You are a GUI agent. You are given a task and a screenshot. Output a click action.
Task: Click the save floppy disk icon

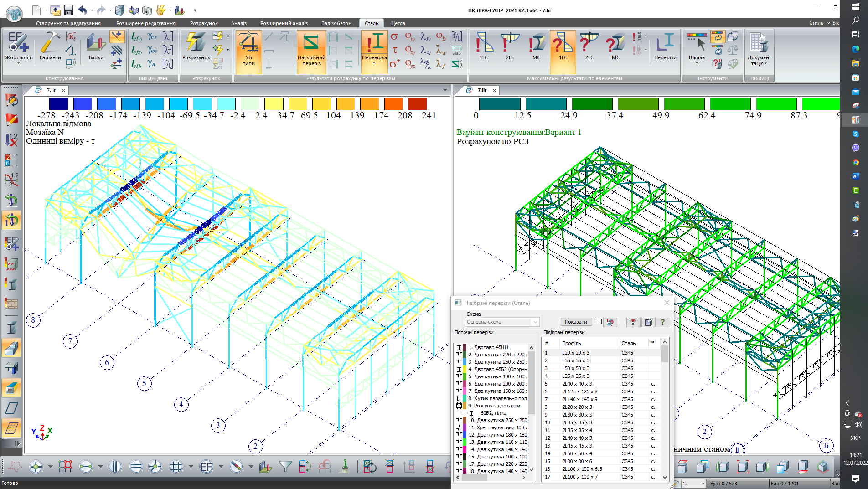(68, 10)
